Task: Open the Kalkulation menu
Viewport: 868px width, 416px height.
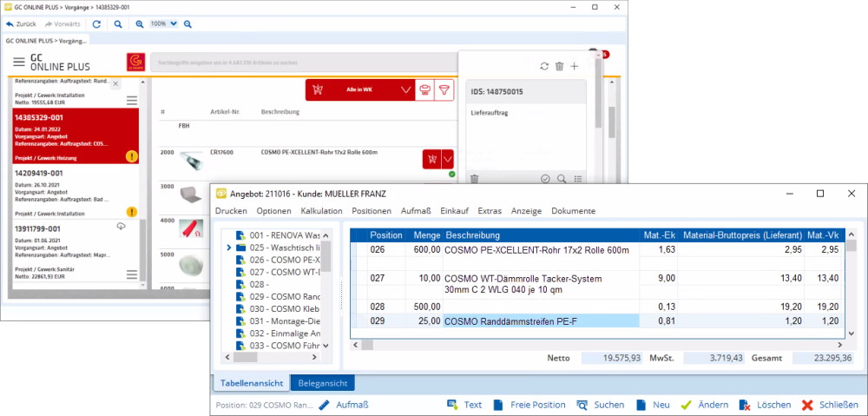Action: click(x=321, y=211)
